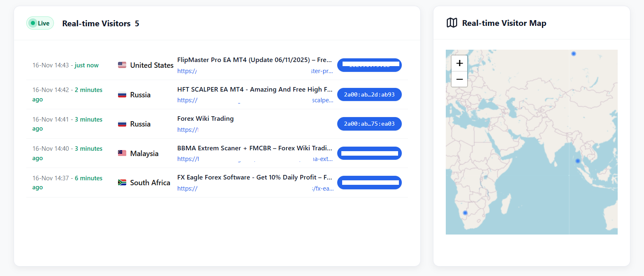
Task: Click the Russia flag on the HFT SCALPER row
Action: coord(122,94)
